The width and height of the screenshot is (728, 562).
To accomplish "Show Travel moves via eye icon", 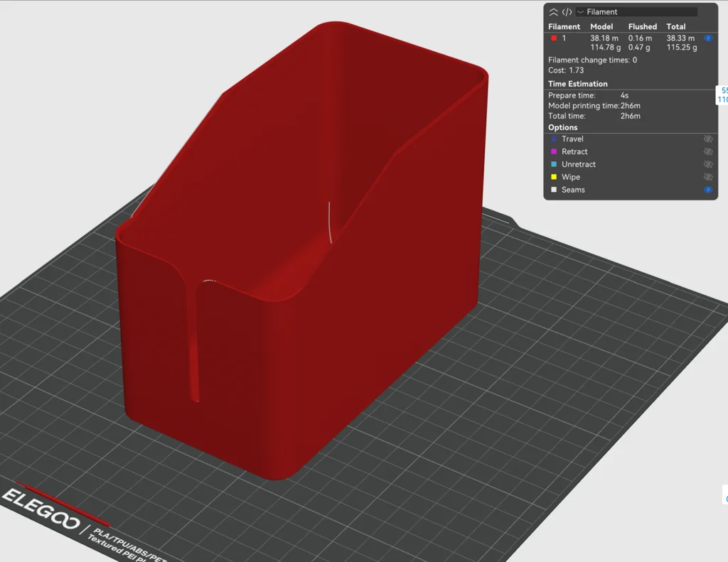I will [x=708, y=139].
